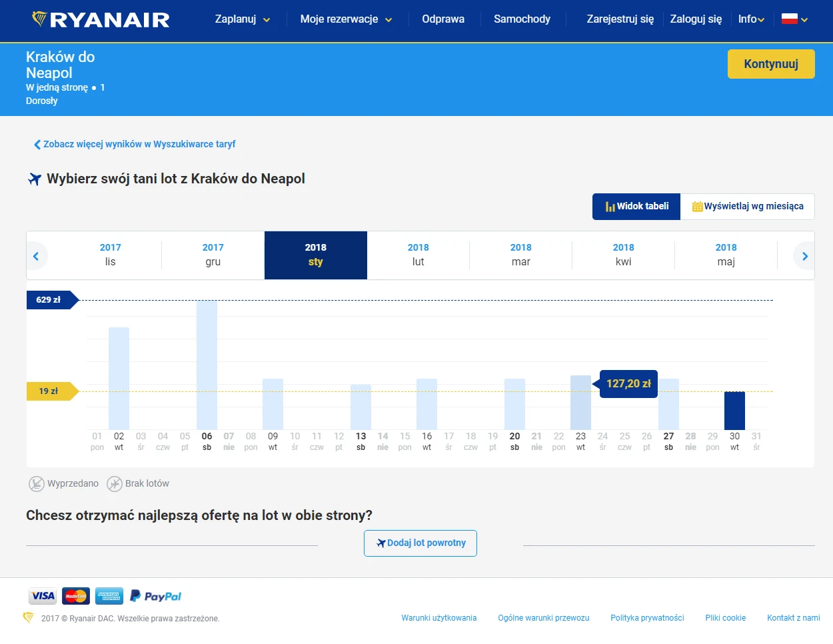Select the dark blue bar for 30 wt
The height and width of the screenshot is (644, 833).
coord(734,411)
